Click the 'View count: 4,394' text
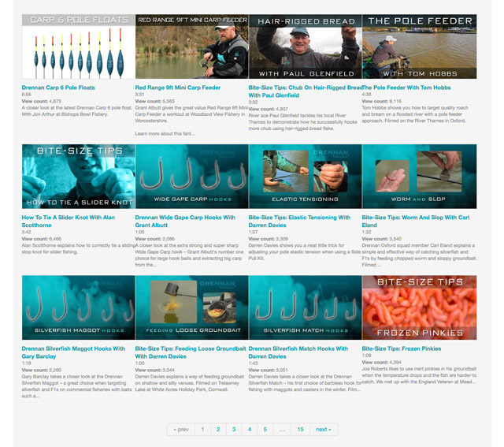This screenshot has height=447, width=504. 381,362
